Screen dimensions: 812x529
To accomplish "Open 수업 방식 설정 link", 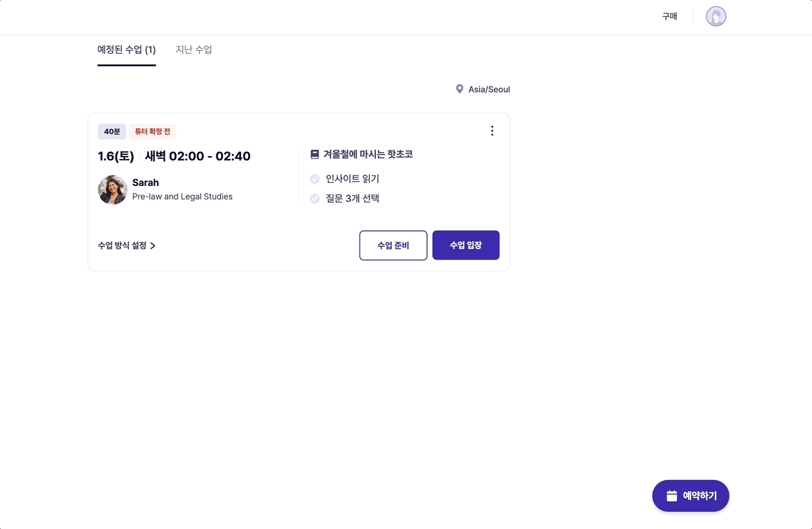I will click(127, 245).
